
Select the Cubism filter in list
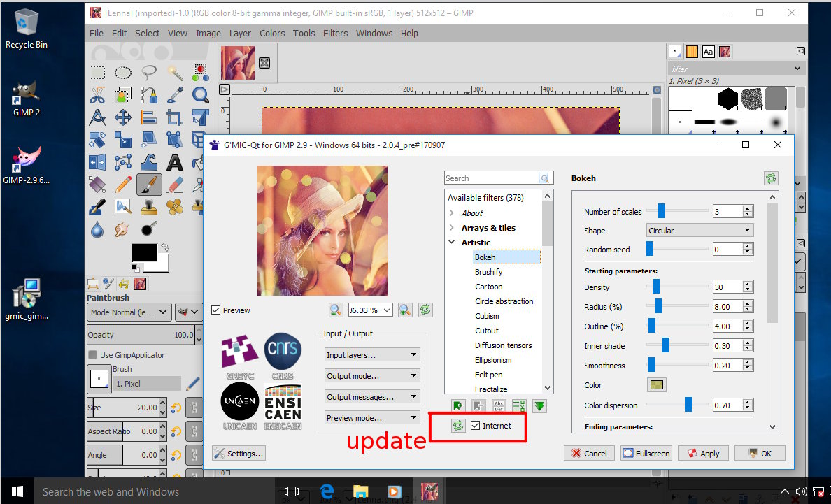[487, 315]
